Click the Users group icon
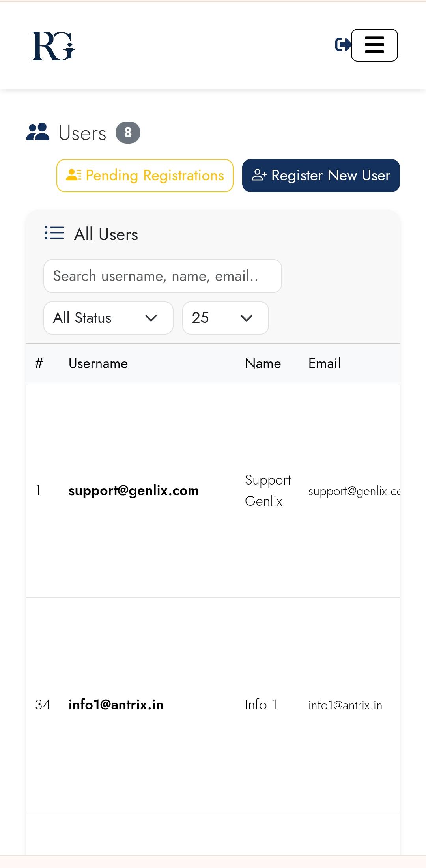Viewport: 426px width, 868px height. coord(37,132)
